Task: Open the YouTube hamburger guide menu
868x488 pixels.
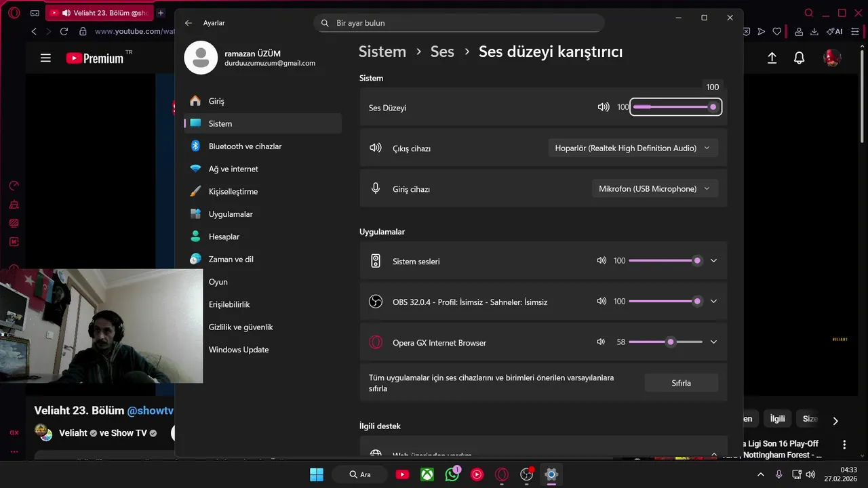Action: tap(45, 58)
